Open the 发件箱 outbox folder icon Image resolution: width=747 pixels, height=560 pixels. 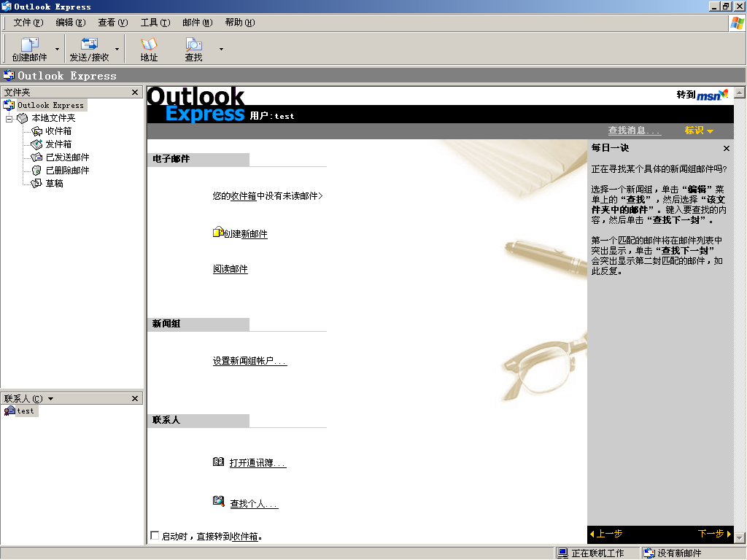36,144
